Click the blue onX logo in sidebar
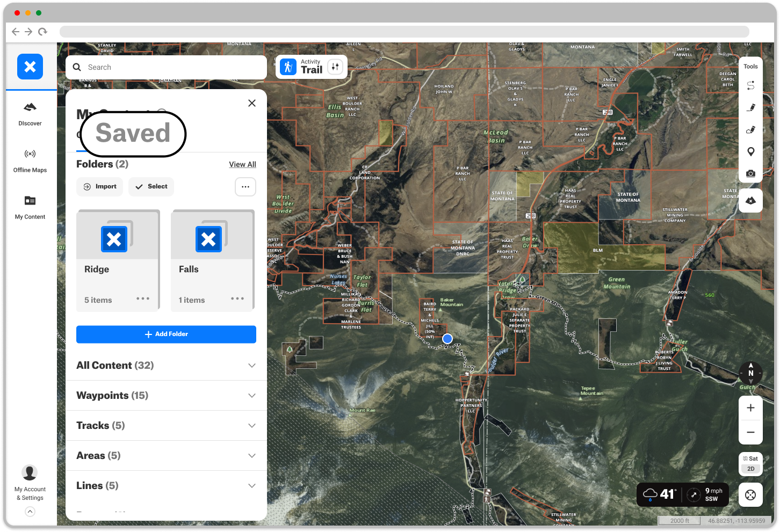The image size is (780, 532). [30, 67]
